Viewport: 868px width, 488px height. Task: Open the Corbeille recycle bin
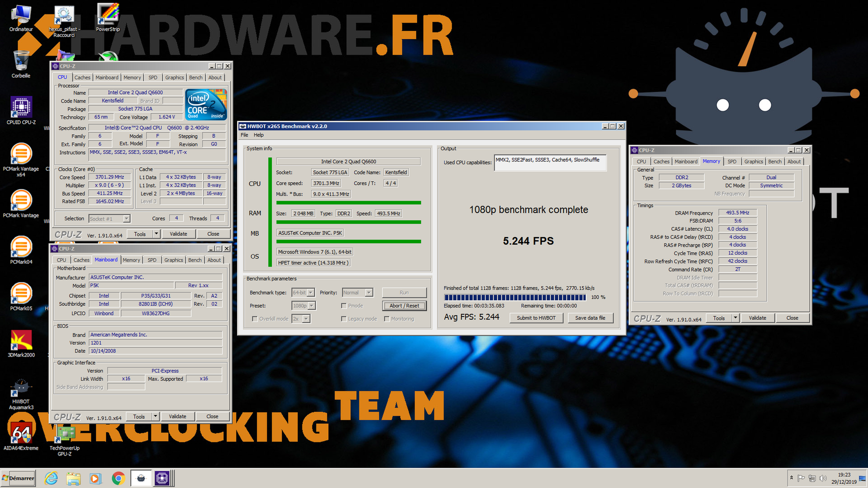(21, 64)
